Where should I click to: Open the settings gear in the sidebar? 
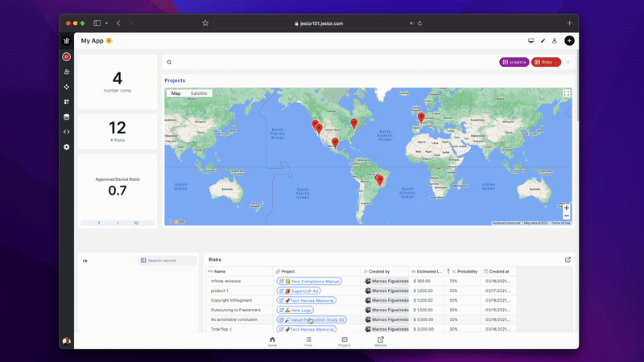[x=67, y=147]
